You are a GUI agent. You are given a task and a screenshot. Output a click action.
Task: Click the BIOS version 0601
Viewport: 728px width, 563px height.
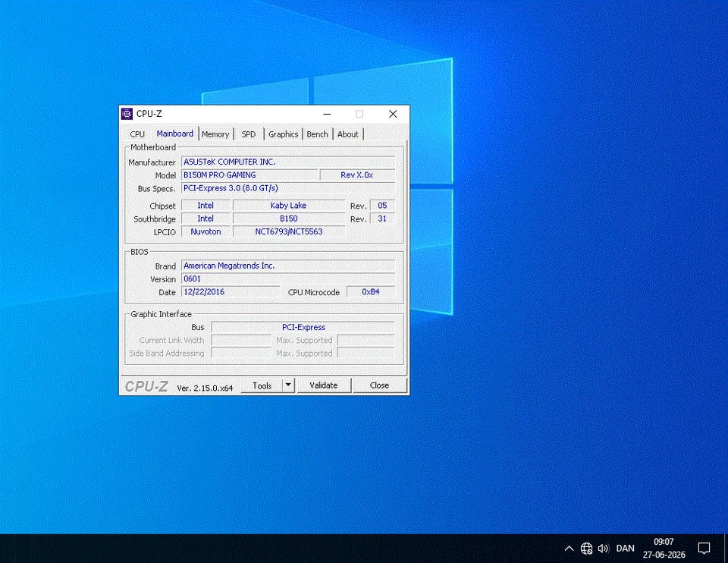288,278
